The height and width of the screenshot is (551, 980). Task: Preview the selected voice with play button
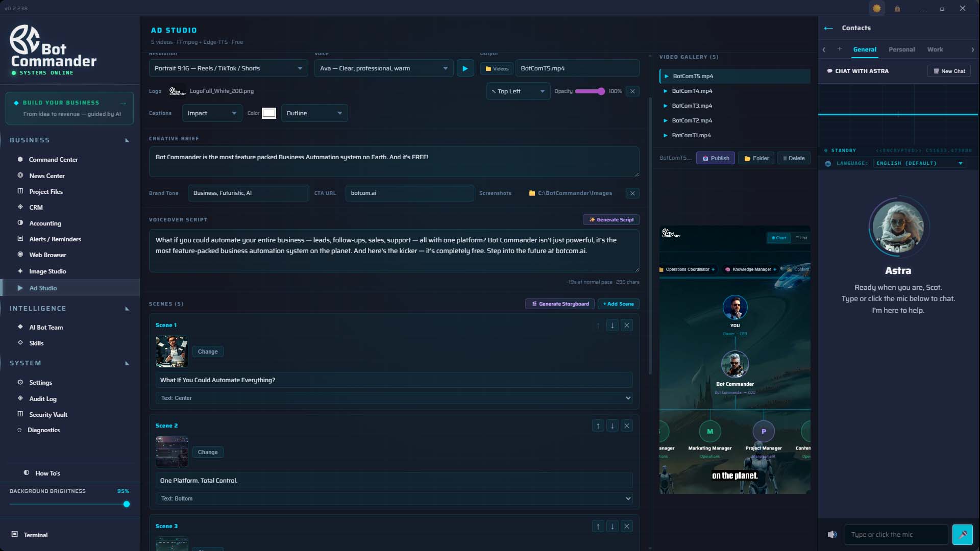465,68
